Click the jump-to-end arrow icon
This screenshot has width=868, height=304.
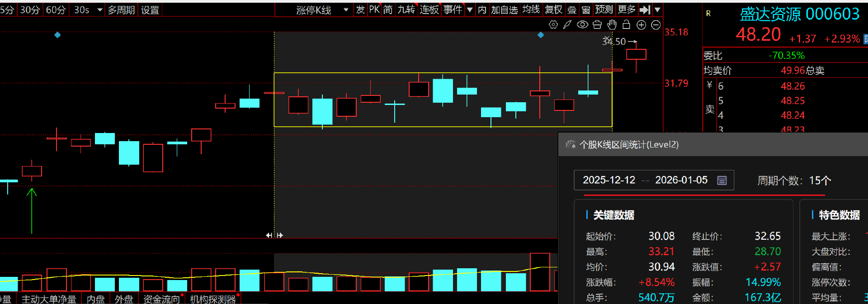coord(645,9)
